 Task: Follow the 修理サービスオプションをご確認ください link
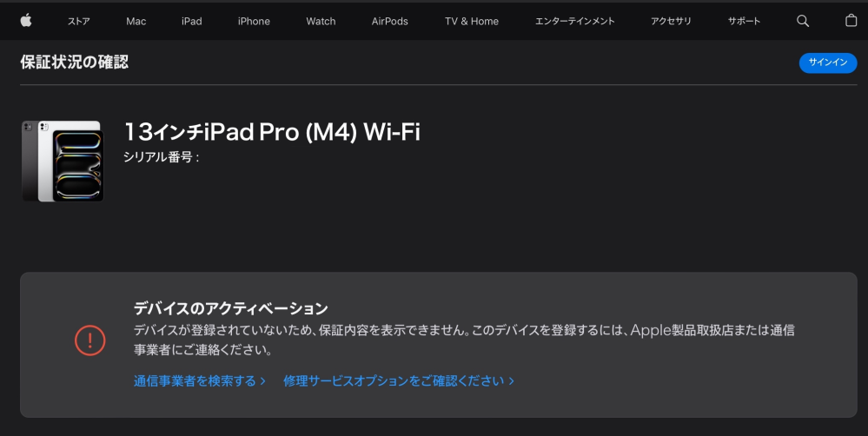[x=399, y=380]
